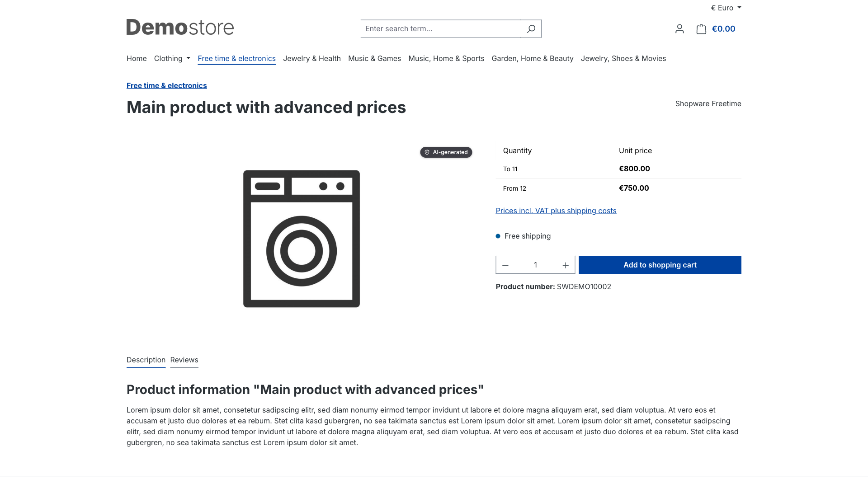868x488 pixels.
Task: Open Garden, Home & Beauty category
Action: [533, 58]
